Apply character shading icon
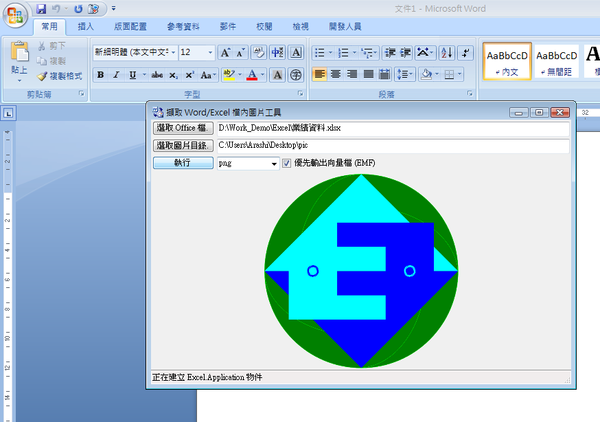This screenshot has height=422, width=600. click(277, 75)
